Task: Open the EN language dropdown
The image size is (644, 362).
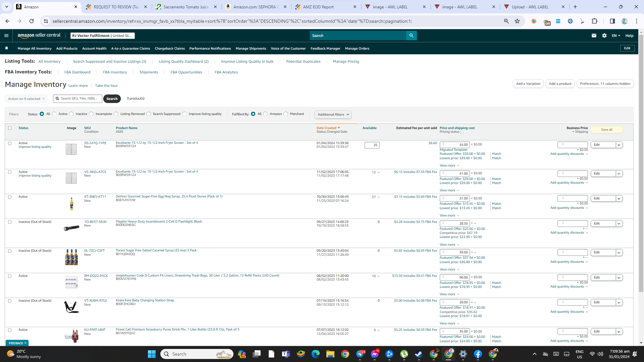Action: click(x=616, y=36)
